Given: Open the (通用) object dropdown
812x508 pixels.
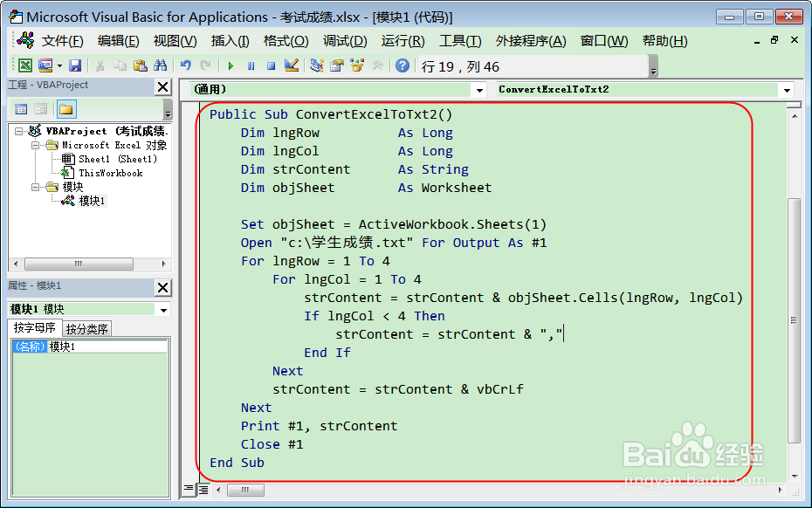Looking at the screenshot, I should click(x=478, y=90).
